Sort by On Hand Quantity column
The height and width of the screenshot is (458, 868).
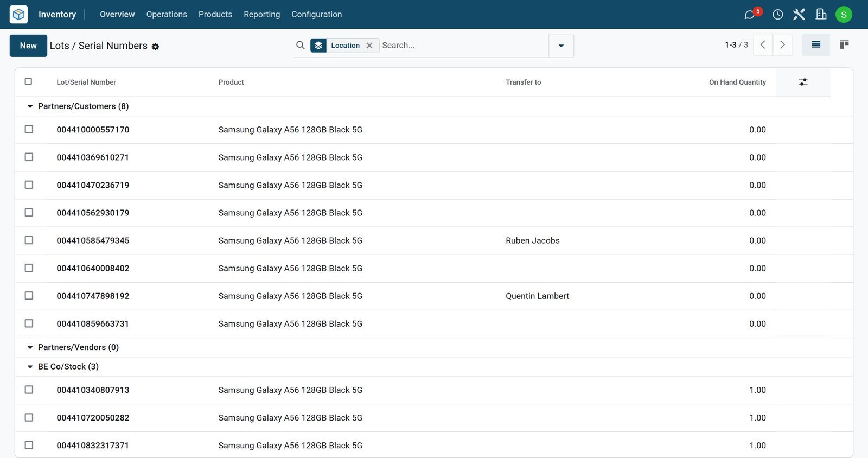pos(737,82)
